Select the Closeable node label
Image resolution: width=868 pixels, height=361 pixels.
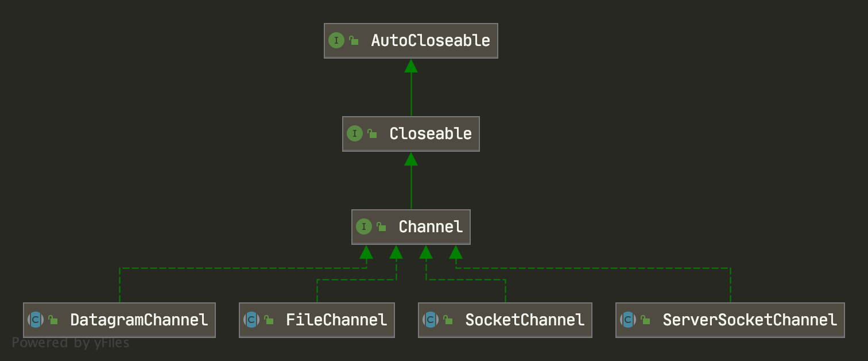tap(430, 134)
